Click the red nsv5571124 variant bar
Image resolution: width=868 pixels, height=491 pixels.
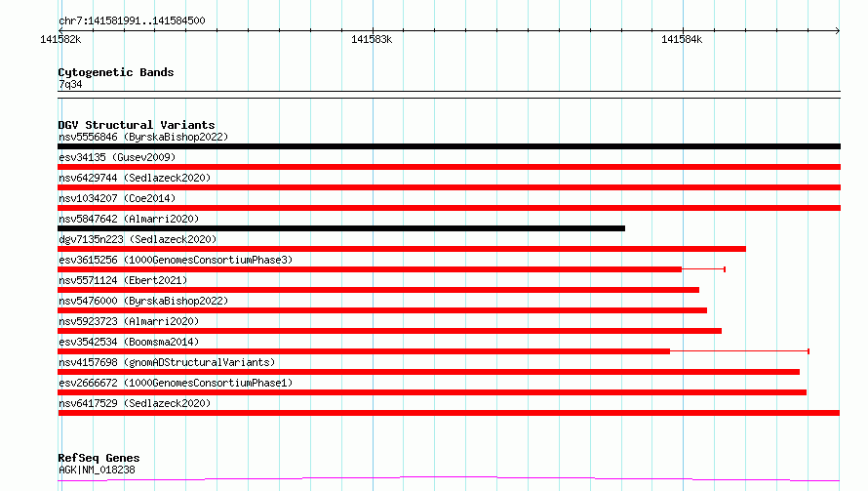point(378,290)
